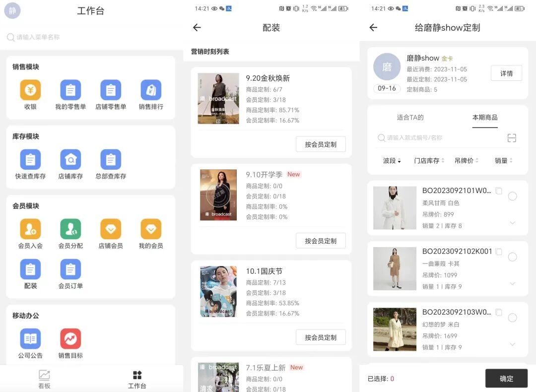Open 公司公告 icon
This screenshot has height=392, width=536.
[30, 339]
